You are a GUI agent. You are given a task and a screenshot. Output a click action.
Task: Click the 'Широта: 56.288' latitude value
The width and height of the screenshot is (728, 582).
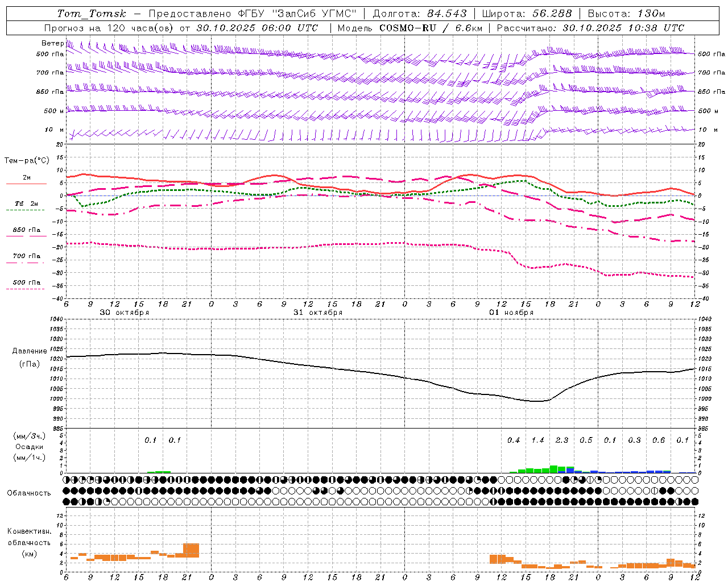tap(527, 14)
